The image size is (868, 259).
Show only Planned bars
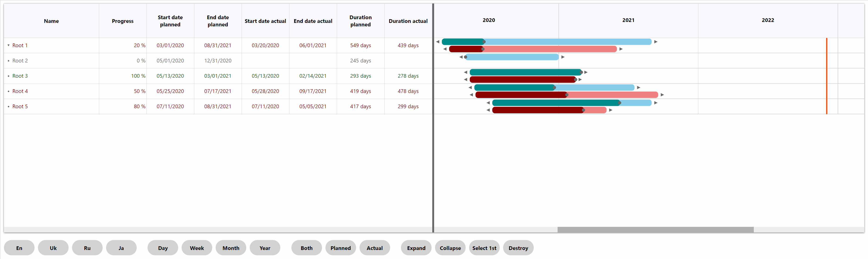point(340,248)
